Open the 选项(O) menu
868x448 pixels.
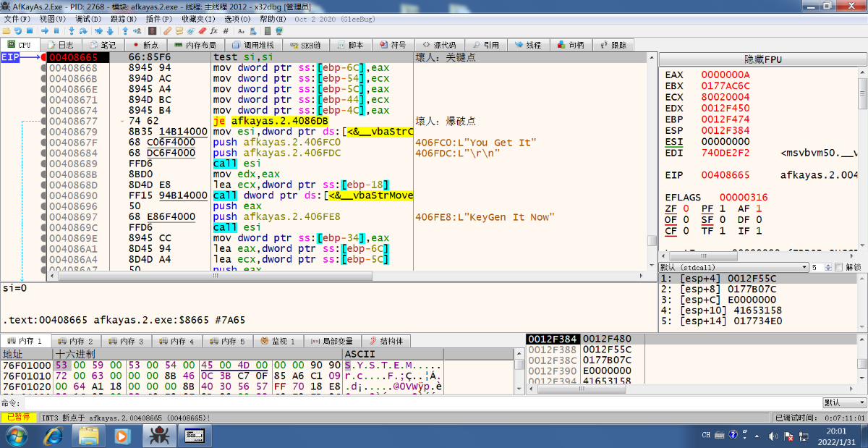tap(238, 19)
